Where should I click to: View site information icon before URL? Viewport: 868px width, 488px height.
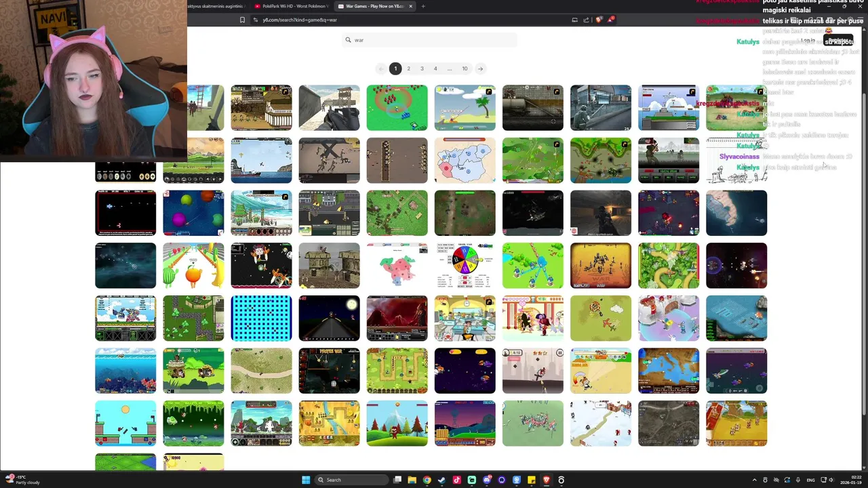tap(255, 20)
